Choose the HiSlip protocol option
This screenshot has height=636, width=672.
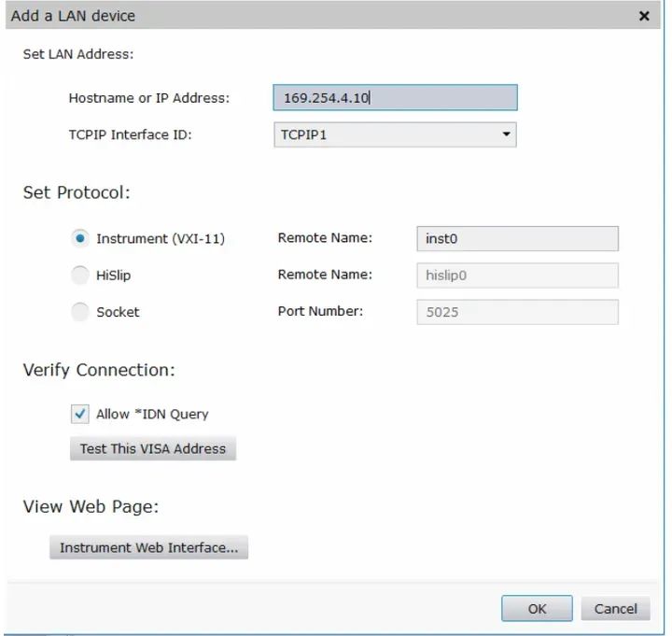tap(81, 276)
